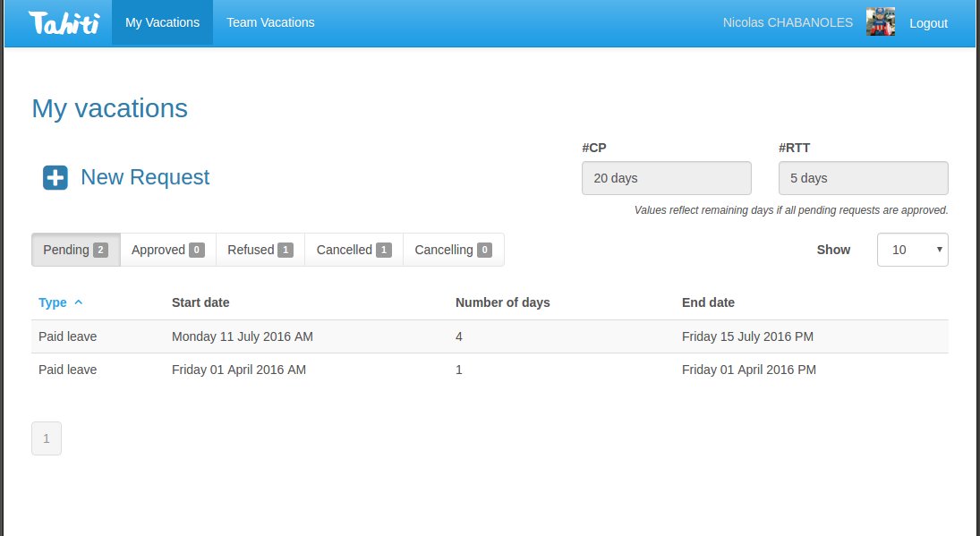Click the plus icon to create New Request
The width and height of the screenshot is (980, 536).
point(55,177)
